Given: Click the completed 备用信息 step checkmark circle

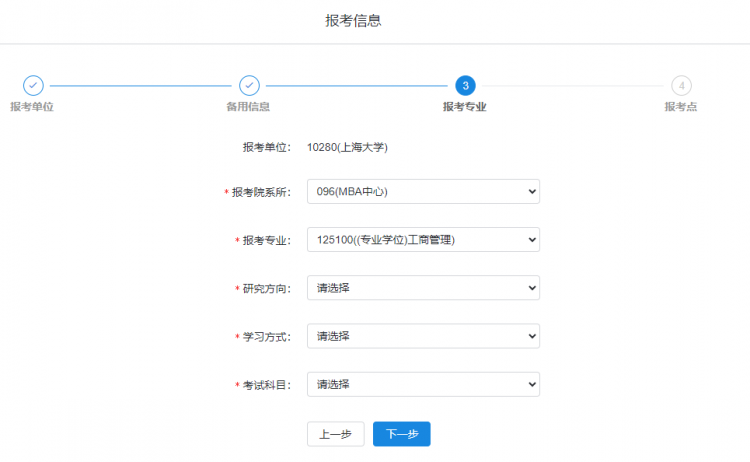Looking at the screenshot, I should tap(249, 86).
